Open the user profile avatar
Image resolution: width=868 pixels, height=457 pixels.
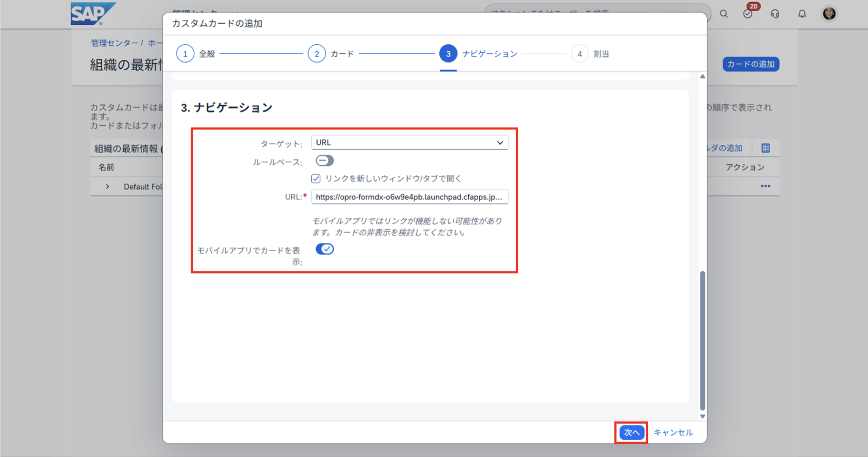(829, 14)
